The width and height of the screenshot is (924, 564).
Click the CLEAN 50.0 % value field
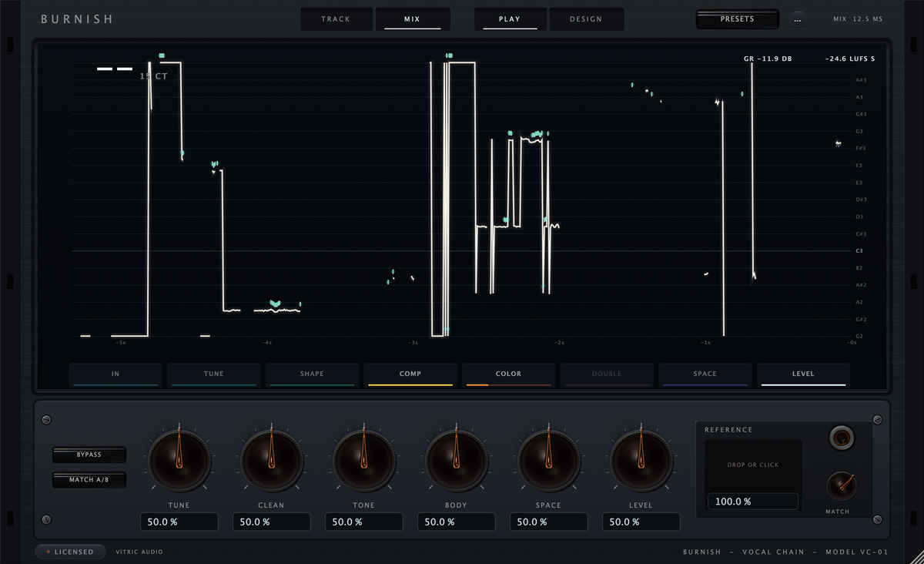coord(271,522)
